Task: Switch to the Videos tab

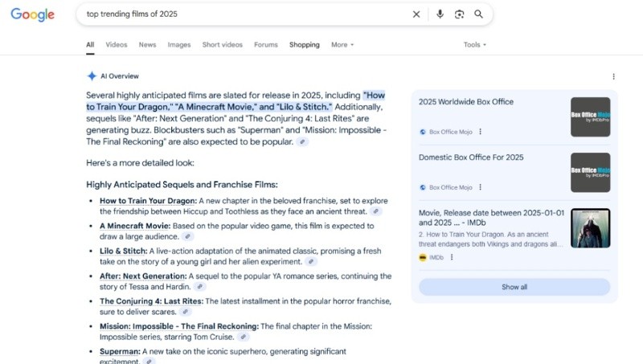Action: click(117, 45)
